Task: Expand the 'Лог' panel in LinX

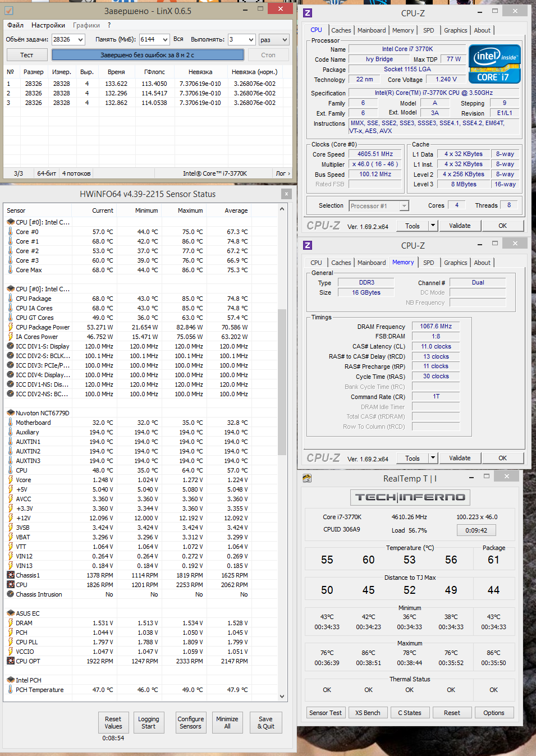Action: pyautogui.click(x=283, y=173)
